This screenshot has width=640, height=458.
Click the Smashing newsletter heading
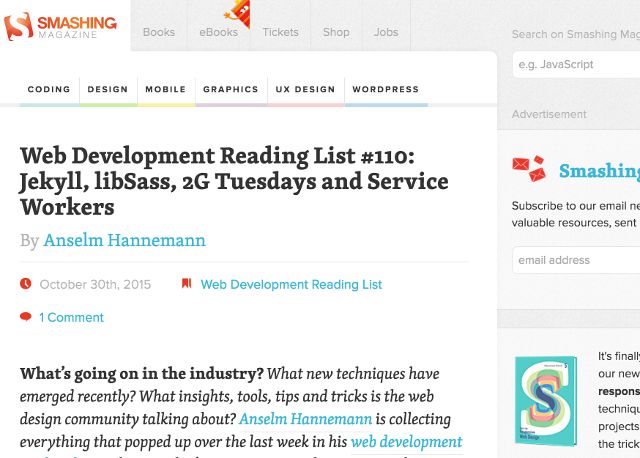tap(599, 170)
